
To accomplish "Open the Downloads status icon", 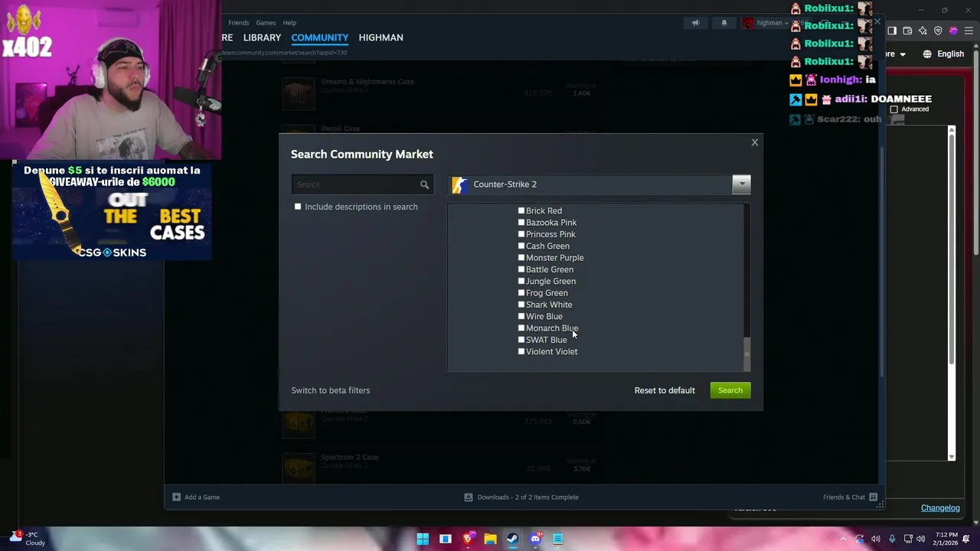I will point(468,497).
